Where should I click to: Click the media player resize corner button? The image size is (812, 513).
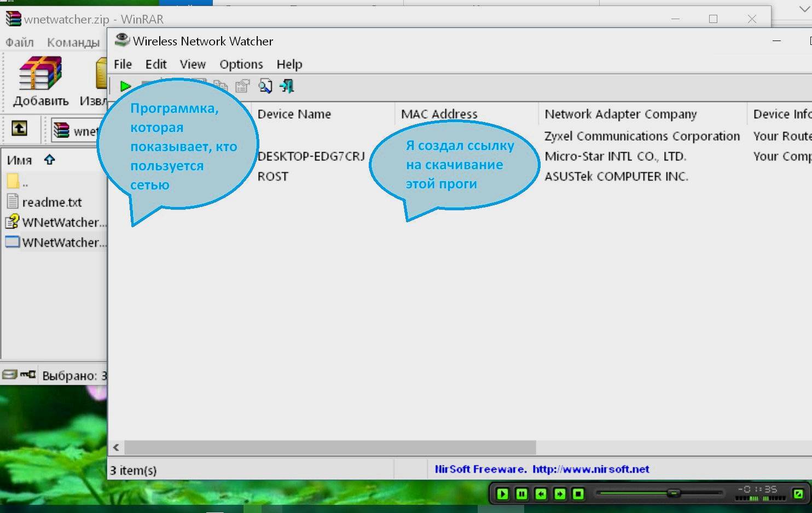(798, 494)
